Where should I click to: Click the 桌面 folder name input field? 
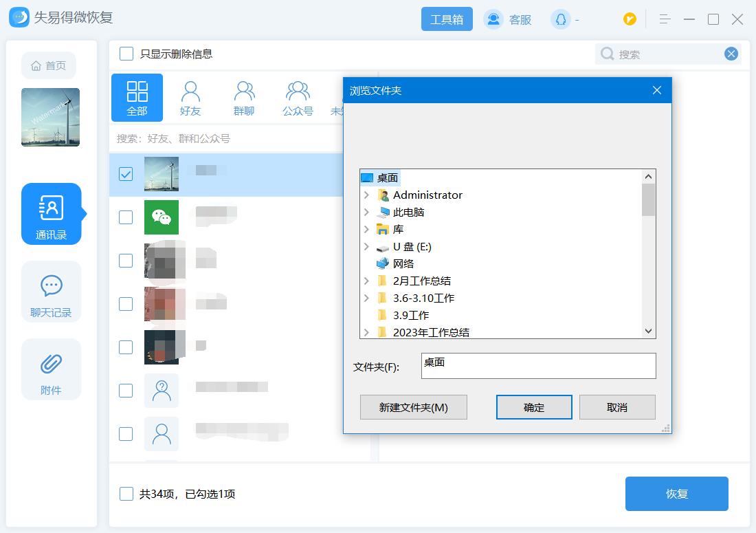pyautogui.click(x=538, y=365)
